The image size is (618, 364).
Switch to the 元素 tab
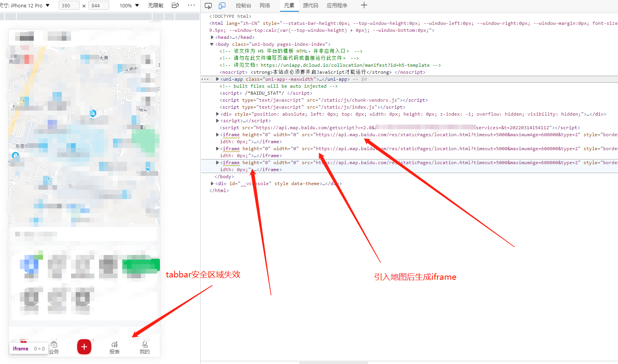click(289, 5)
